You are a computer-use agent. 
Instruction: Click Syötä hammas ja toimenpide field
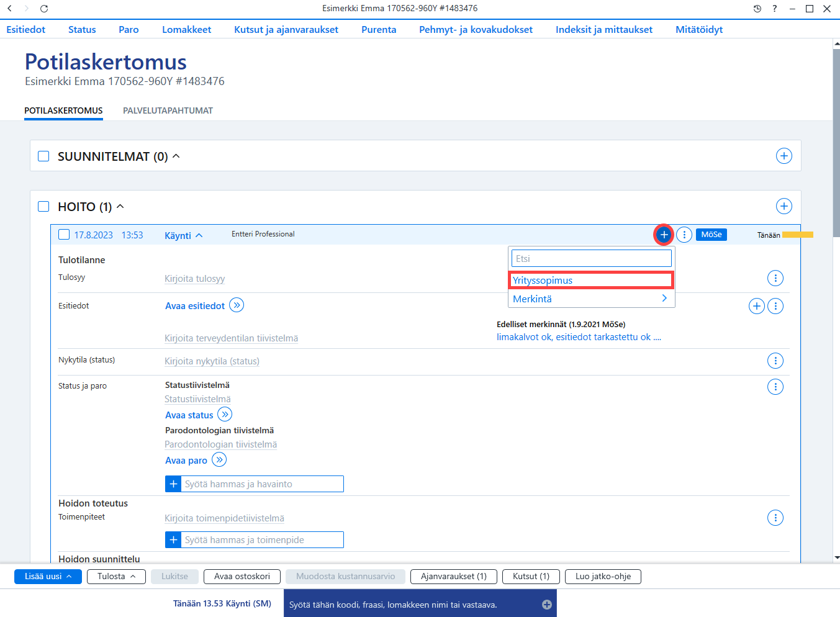click(x=262, y=540)
